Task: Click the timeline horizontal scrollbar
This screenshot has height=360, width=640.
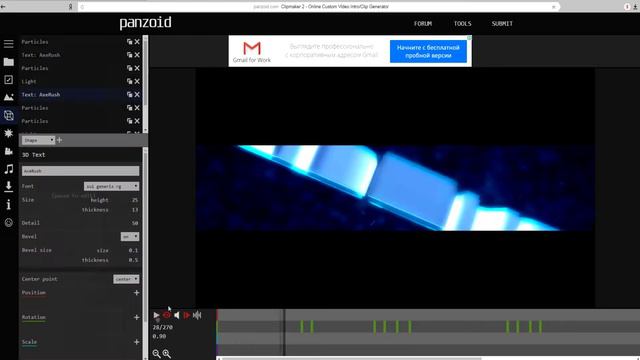Action: coord(351,358)
